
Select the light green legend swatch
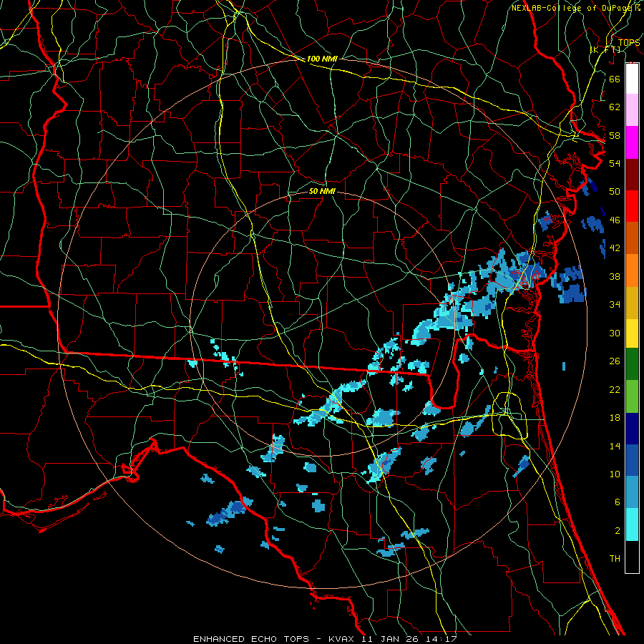point(632,396)
